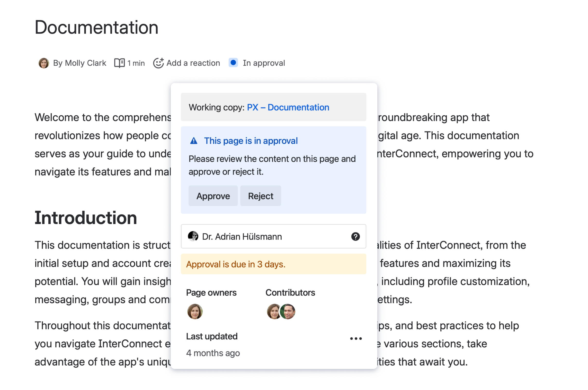The height and width of the screenshot is (390, 588).
Task: Click the 4 months ago last updated text
Action: 213,353
